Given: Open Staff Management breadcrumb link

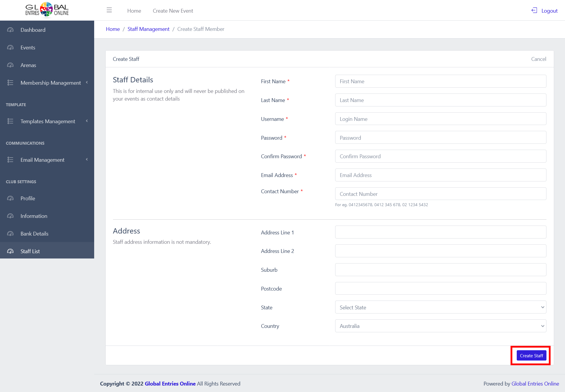Looking at the screenshot, I should point(148,29).
